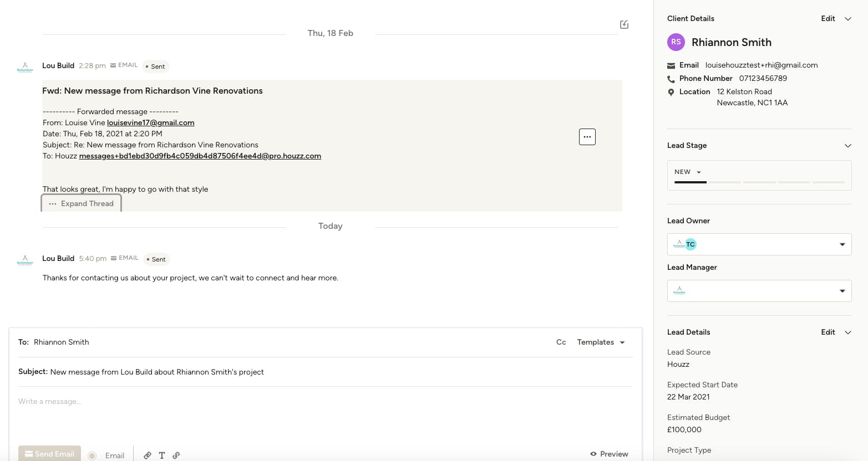This screenshot has height=461, width=868.
Task: Open text formatting options icon
Action: click(x=162, y=455)
